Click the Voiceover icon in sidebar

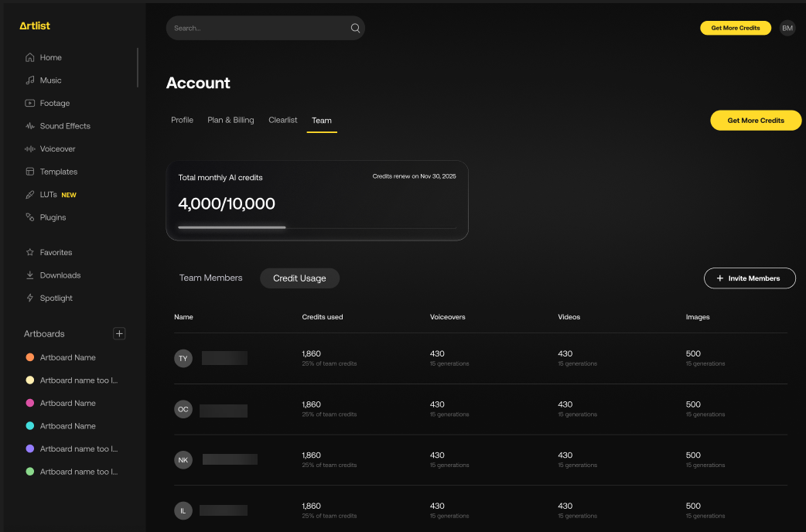(x=30, y=148)
